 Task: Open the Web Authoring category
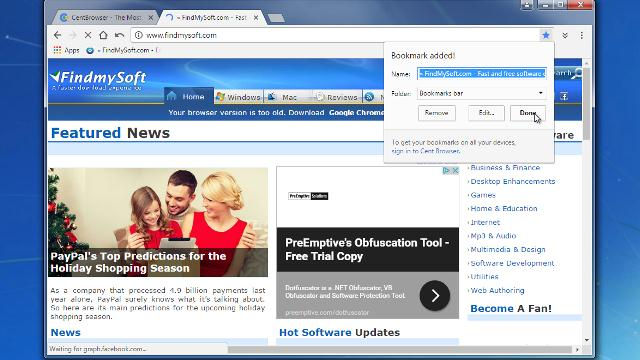497,291
